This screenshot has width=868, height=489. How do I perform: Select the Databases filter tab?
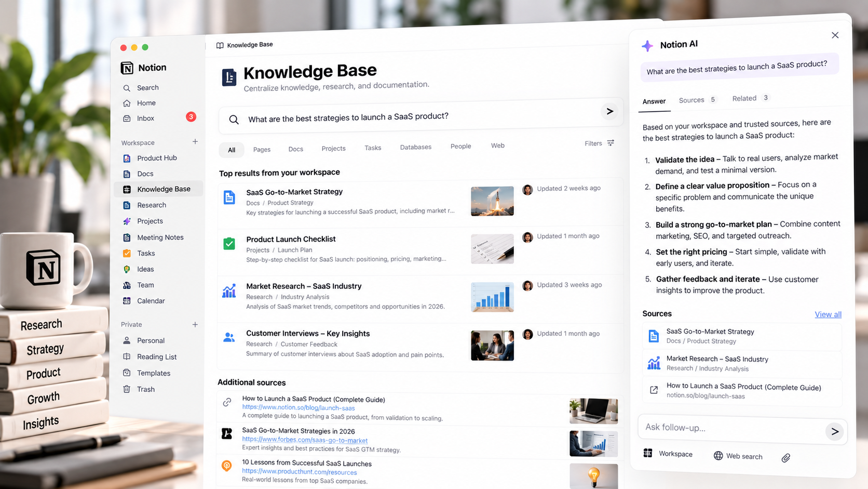pos(415,147)
